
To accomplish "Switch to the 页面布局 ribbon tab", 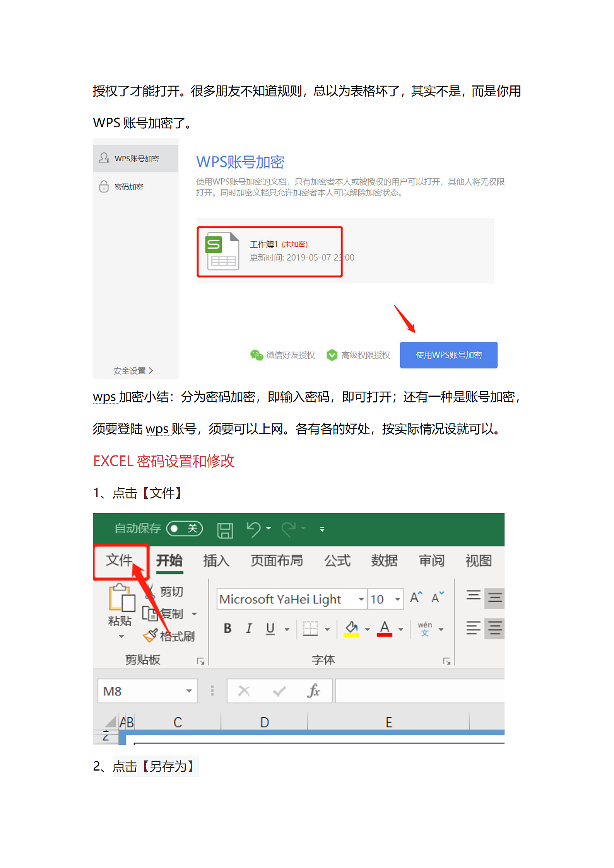I will pyautogui.click(x=277, y=561).
